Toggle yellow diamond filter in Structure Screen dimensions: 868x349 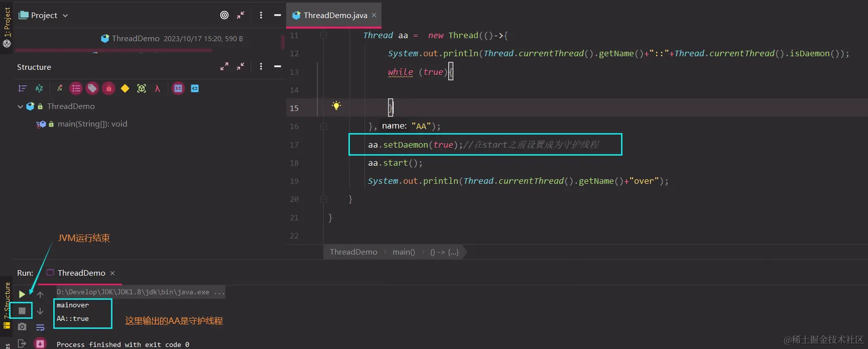(125, 88)
